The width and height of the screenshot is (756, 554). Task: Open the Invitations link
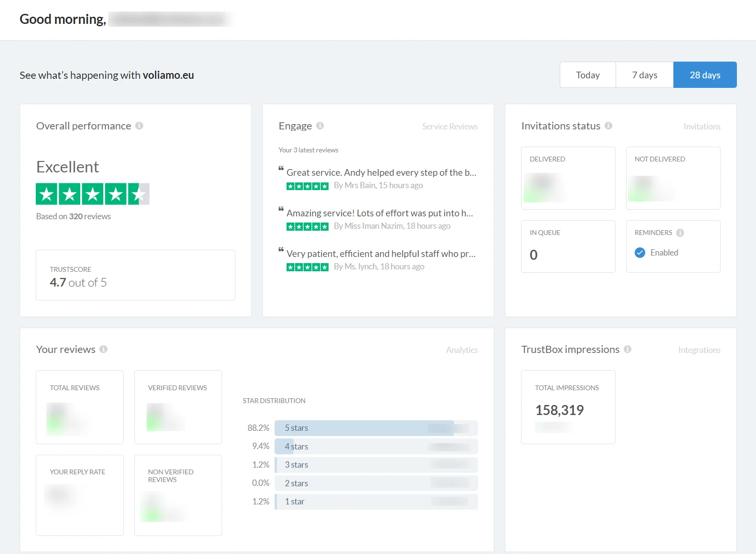coord(702,127)
